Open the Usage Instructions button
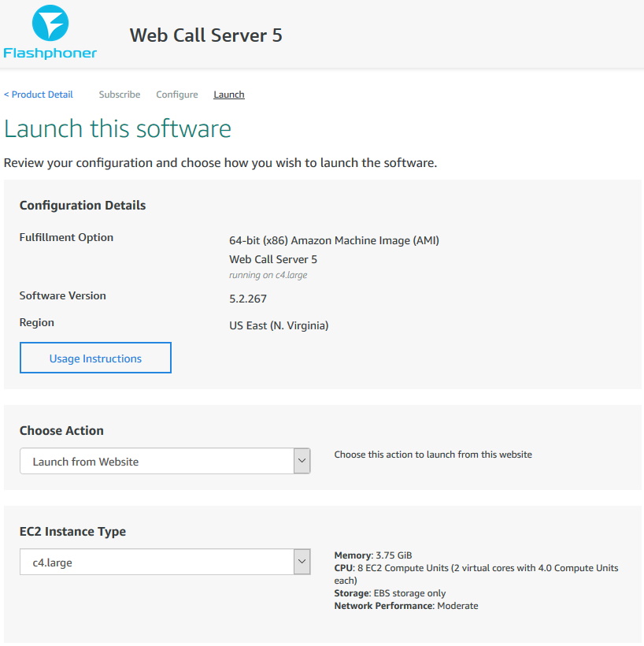 point(95,358)
